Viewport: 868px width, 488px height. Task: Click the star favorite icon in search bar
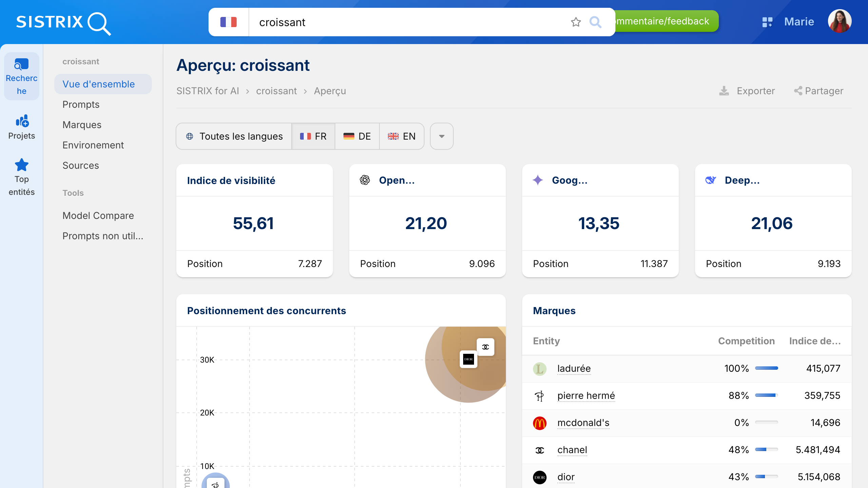(576, 22)
